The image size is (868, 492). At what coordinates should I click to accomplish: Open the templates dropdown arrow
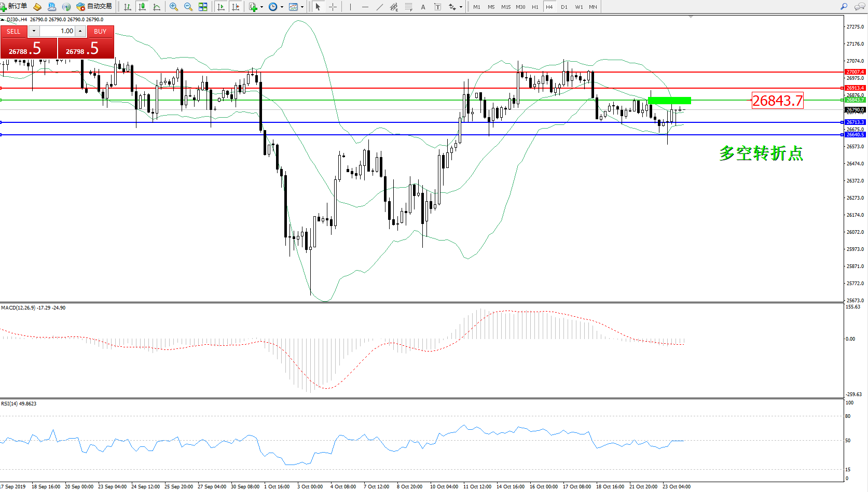coord(302,7)
